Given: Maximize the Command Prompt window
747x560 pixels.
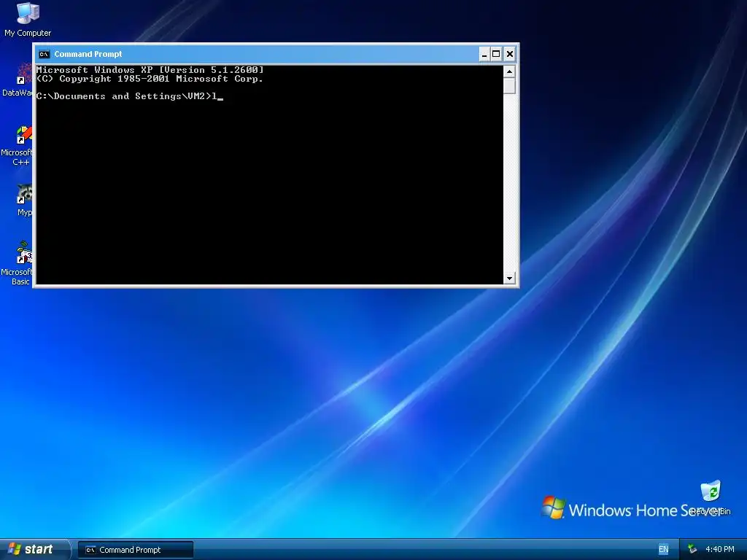Looking at the screenshot, I should (496, 54).
